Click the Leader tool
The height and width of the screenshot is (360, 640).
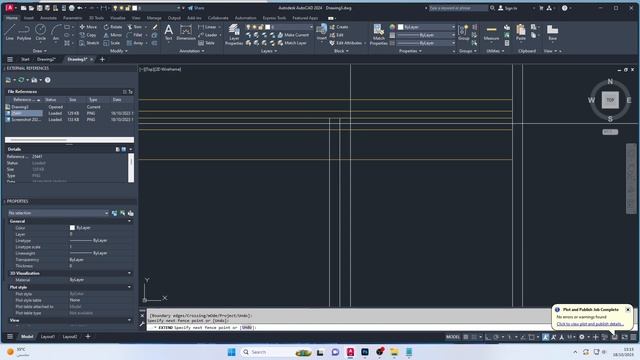pyautogui.click(x=208, y=35)
